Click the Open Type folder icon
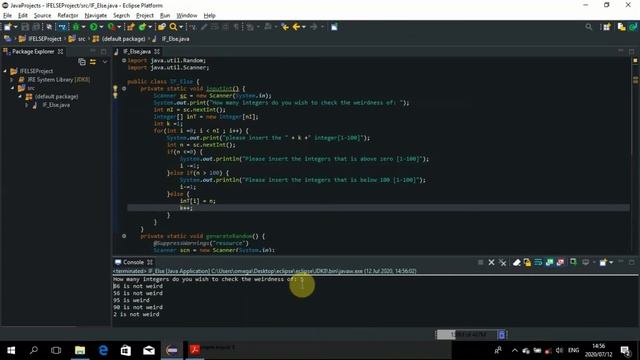Screen dimensions: 640x360 tap(162, 27)
